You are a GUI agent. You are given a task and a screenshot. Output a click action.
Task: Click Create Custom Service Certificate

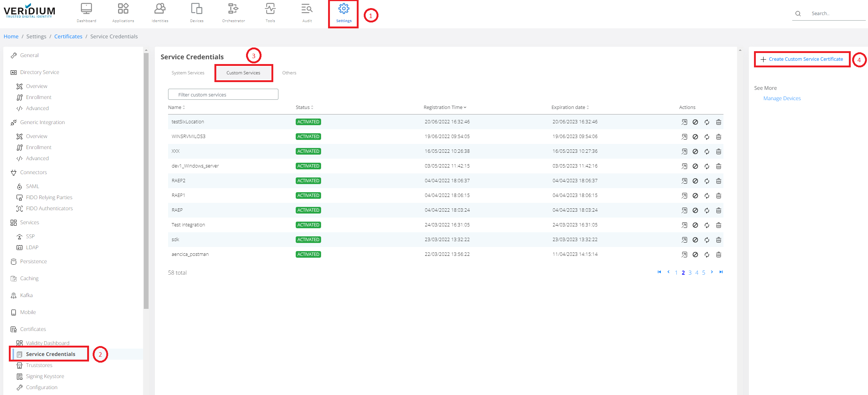(802, 59)
